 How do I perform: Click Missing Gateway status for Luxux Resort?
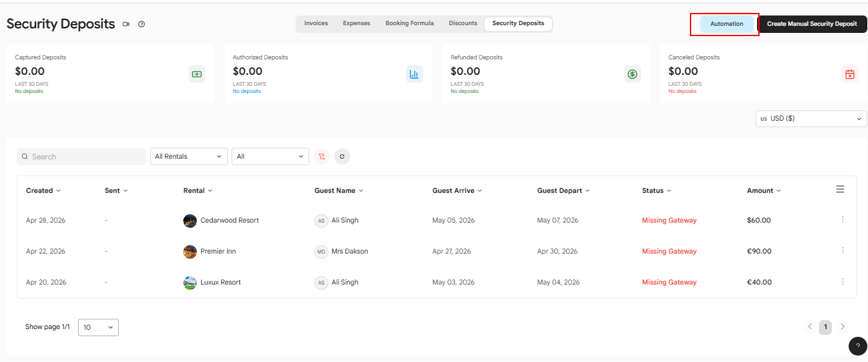pyautogui.click(x=669, y=282)
